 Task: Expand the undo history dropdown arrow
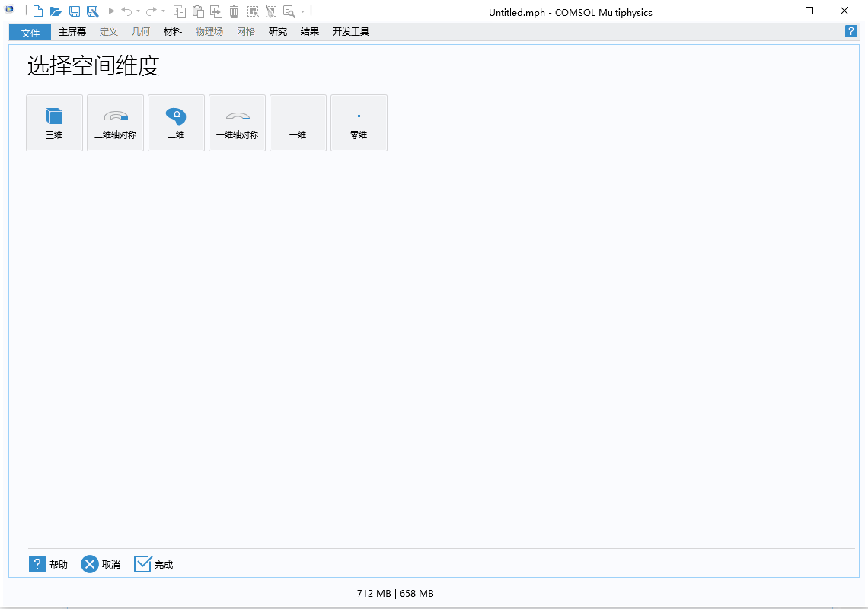tap(138, 11)
